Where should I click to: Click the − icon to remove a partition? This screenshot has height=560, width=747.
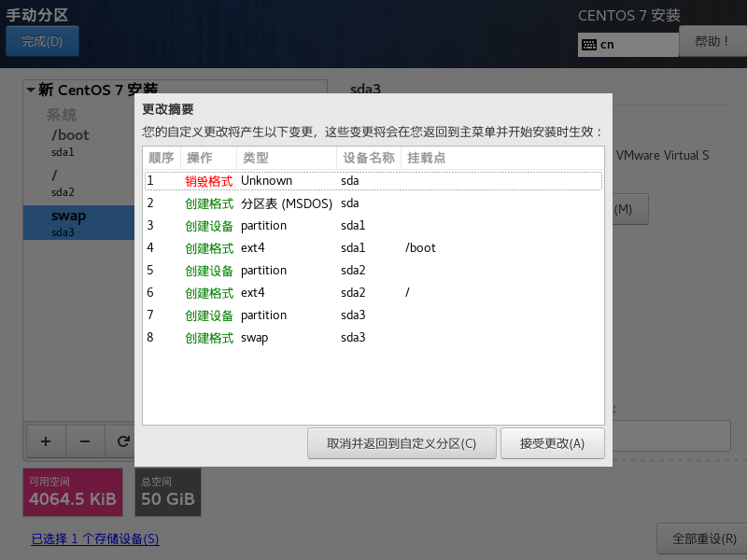[x=84, y=441]
